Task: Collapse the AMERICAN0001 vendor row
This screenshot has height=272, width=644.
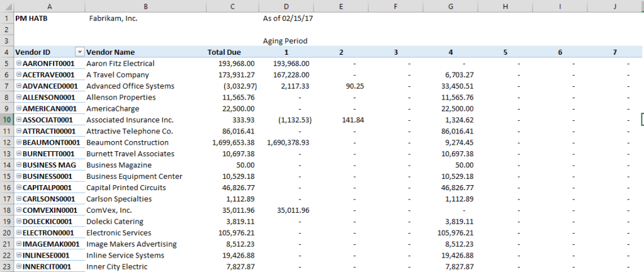Action: pyautogui.click(x=18, y=108)
